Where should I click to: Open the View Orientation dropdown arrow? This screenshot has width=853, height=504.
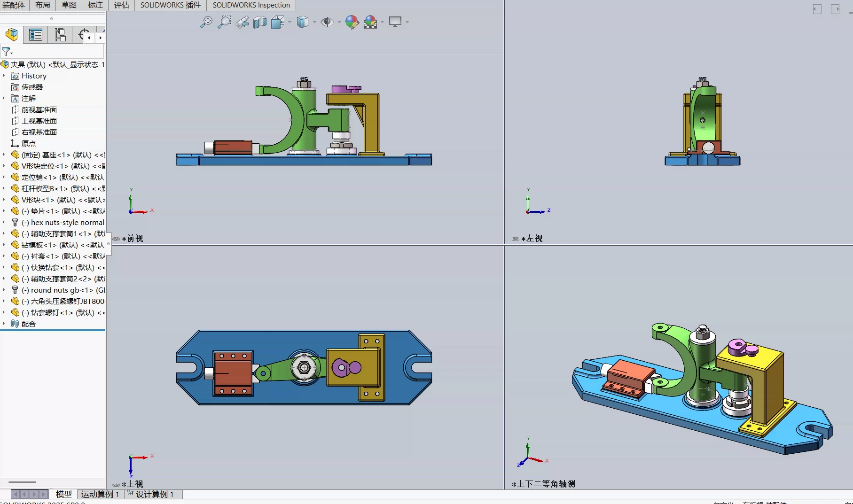coord(290,22)
